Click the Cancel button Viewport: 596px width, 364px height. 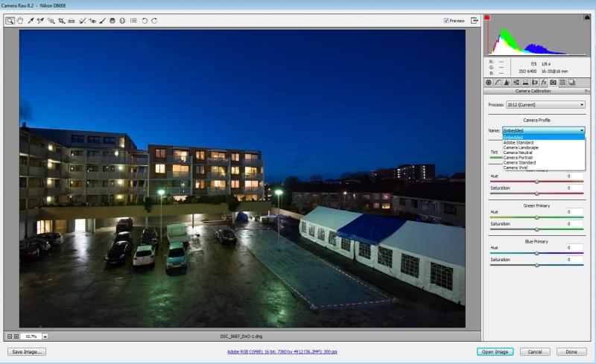(x=535, y=352)
